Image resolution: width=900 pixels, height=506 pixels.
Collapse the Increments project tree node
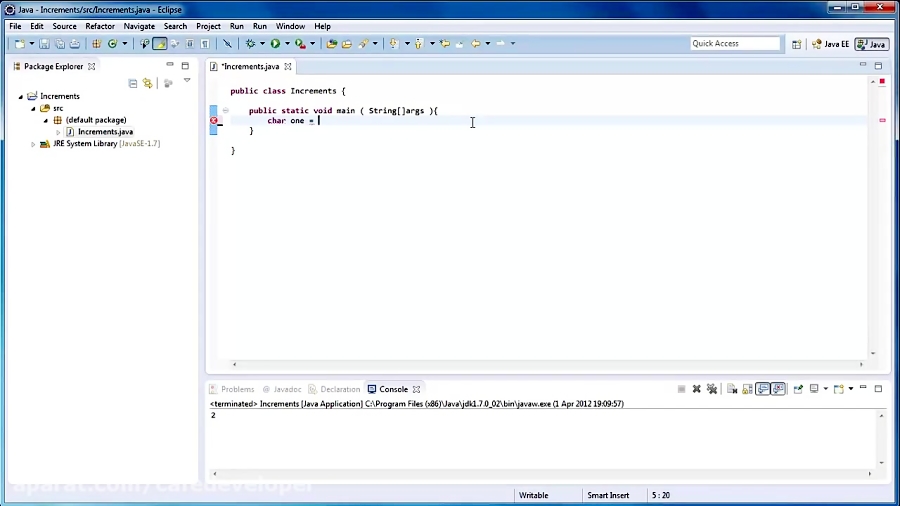click(21, 96)
